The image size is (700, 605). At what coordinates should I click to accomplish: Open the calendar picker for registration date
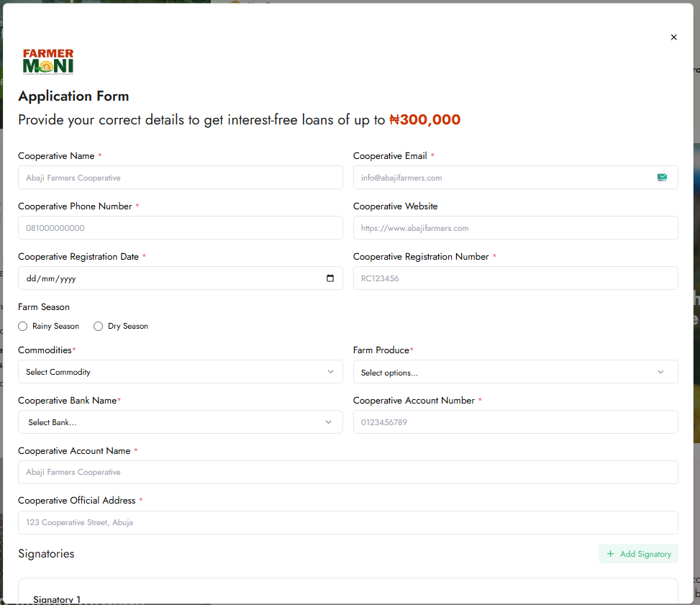tap(330, 278)
